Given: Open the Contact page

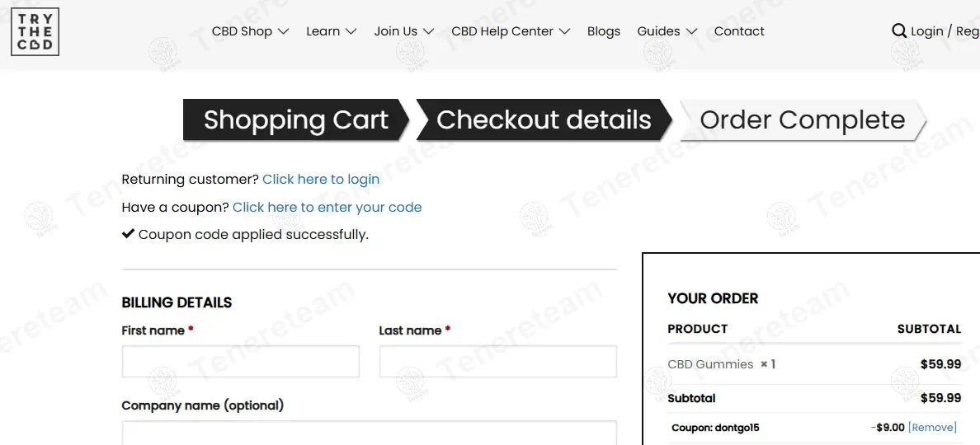Looking at the screenshot, I should click(x=739, y=31).
